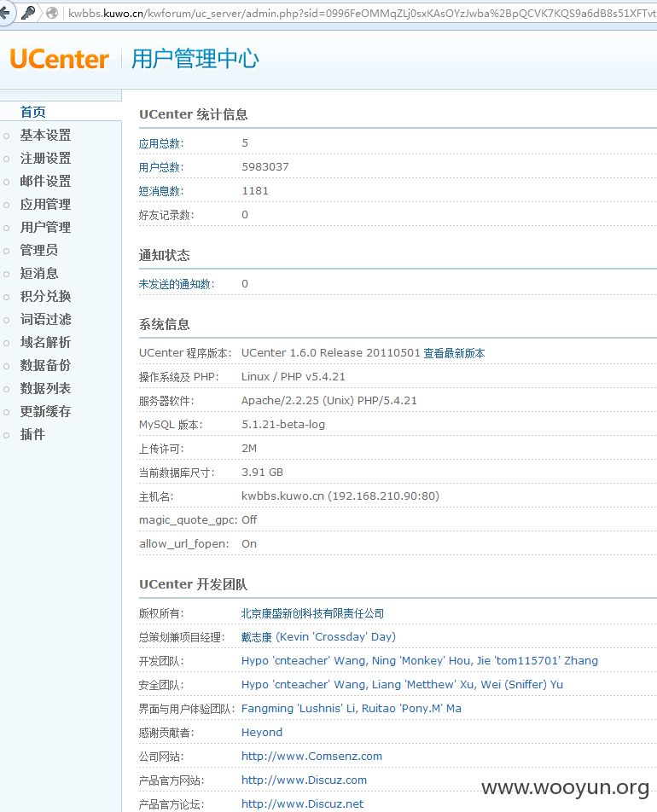Open 数据备份 menu item
Screen dimensions: 657x812
click(x=45, y=365)
